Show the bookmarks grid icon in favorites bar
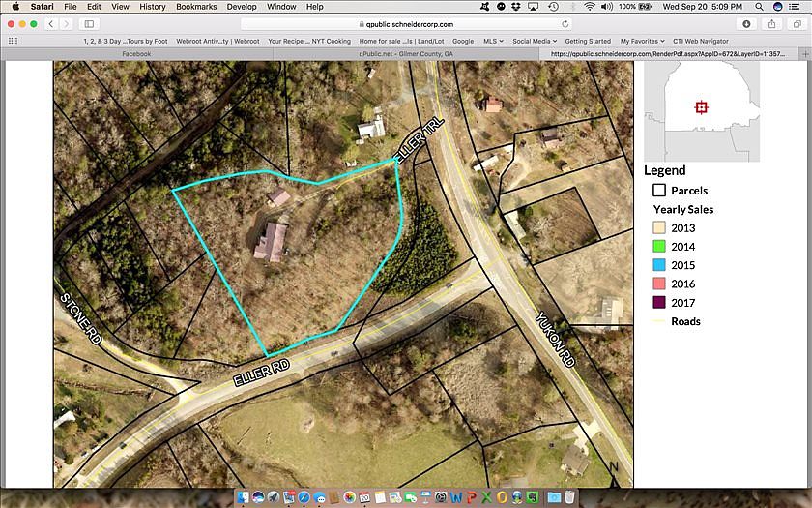Viewport: 812px width, 508px height. click(13, 41)
